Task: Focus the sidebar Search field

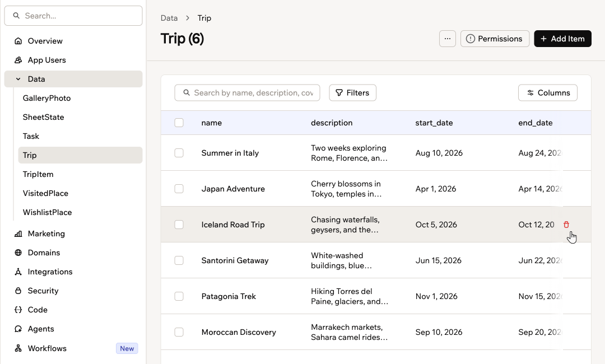Action: 73,16
